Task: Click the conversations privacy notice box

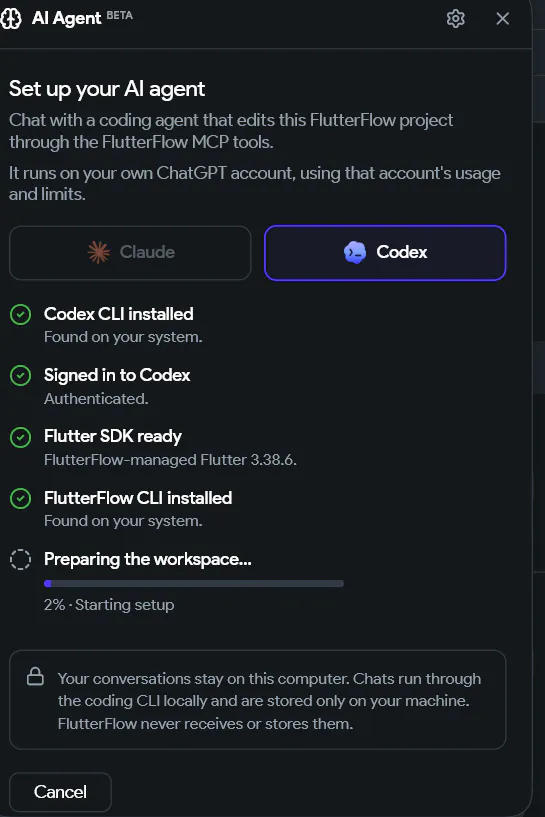Action: point(257,700)
